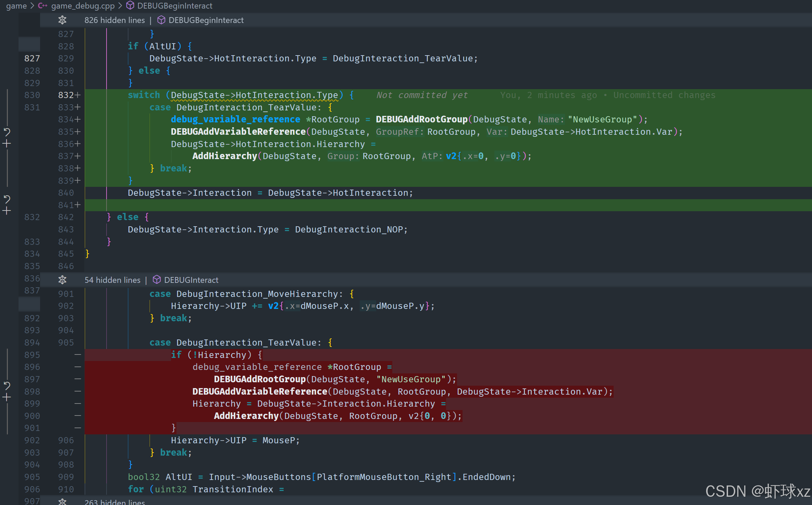The image size is (812, 505).
Task: Select DEBUGBeginInteract in the breadcrumb path
Action: [x=174, y=6]
